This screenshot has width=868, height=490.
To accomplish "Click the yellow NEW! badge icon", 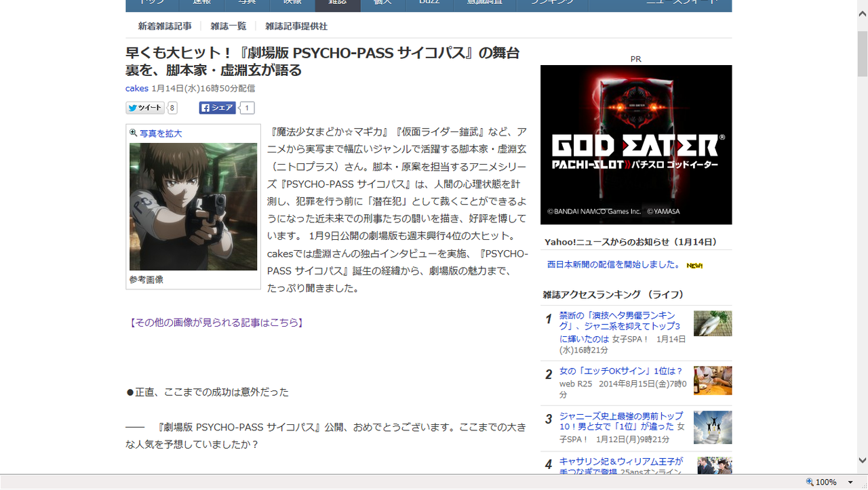I will click(694, 266).
